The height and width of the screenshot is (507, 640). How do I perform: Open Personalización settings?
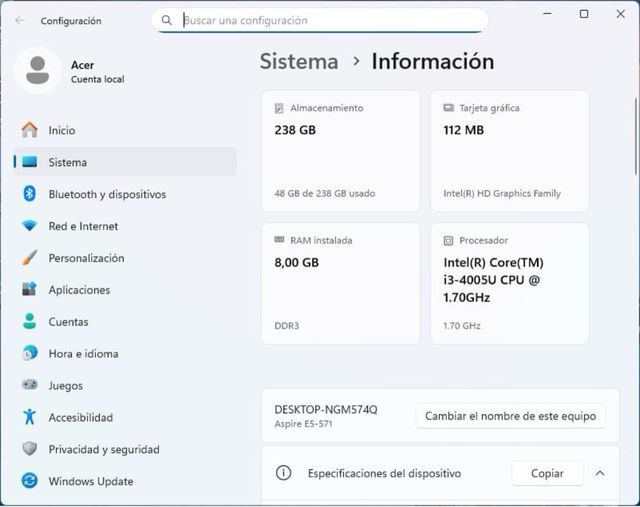tap(125, 258)
